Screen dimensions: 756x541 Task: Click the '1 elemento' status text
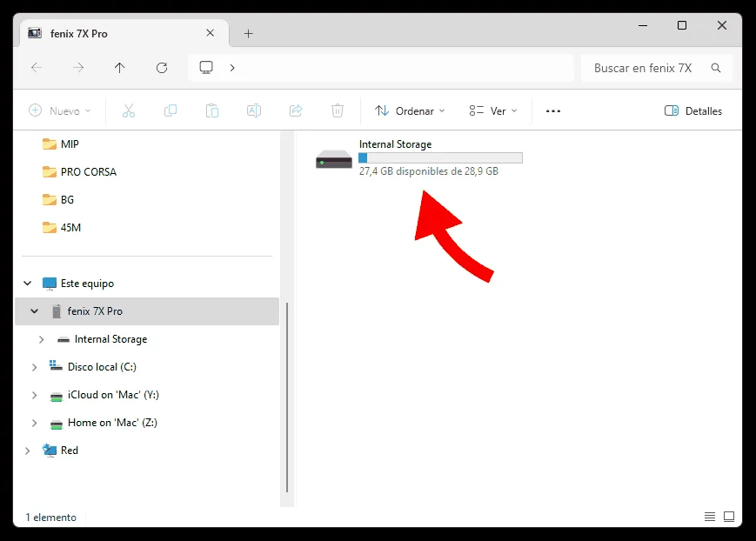coord(50,518)
